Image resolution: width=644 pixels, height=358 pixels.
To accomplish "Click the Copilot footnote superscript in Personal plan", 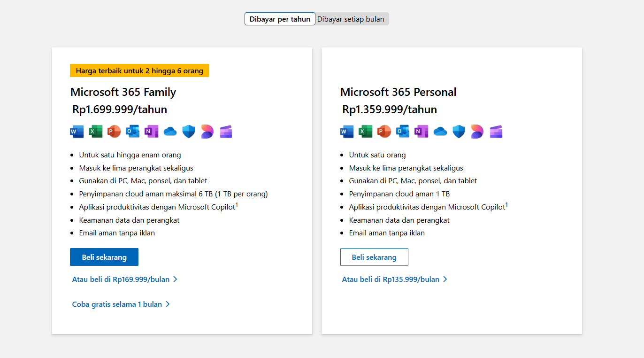I will point(507,203).
